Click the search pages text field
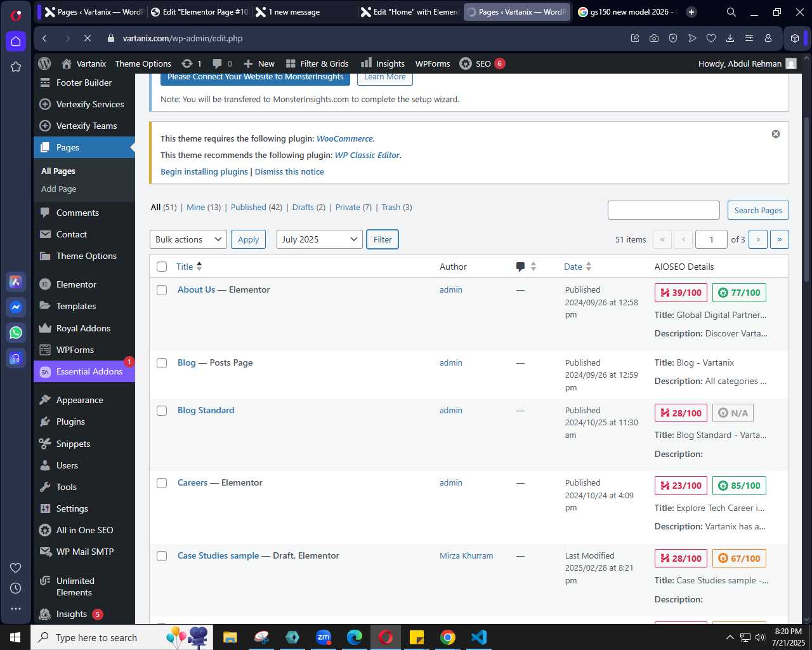 click(664, 210)
